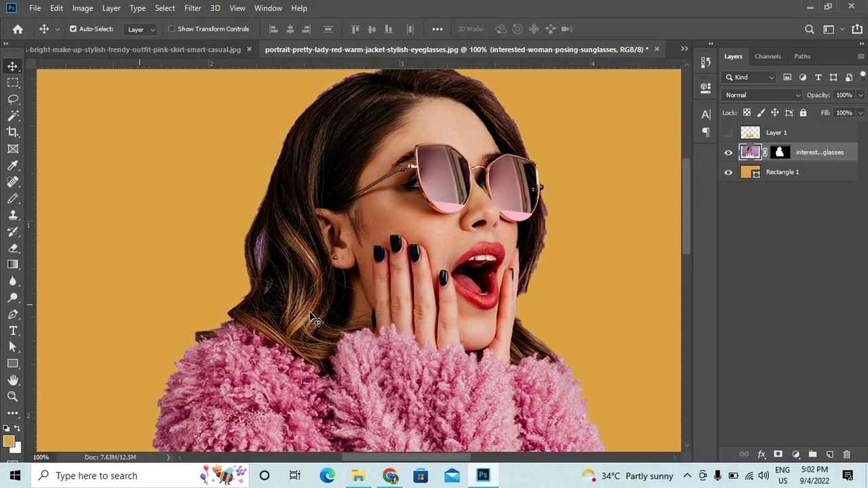
Task: Select the Gradient tool
Action: [x=13, y=264]
